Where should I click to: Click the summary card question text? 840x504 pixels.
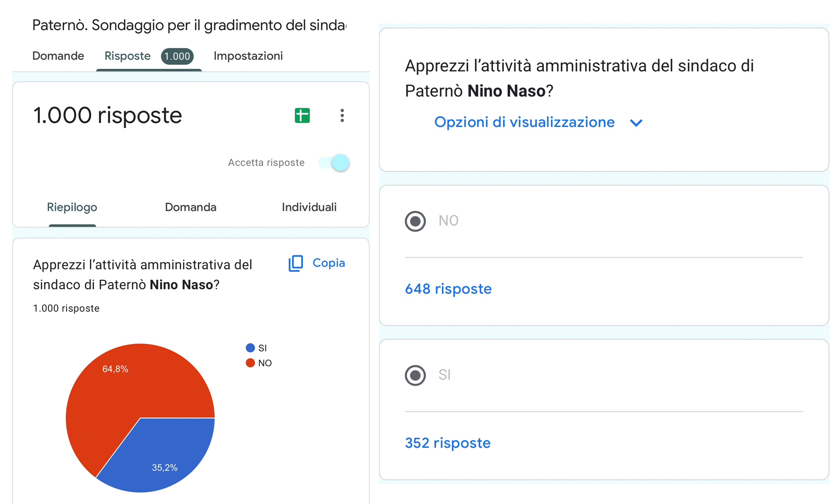pyautogui.click(x=143, y=275)
